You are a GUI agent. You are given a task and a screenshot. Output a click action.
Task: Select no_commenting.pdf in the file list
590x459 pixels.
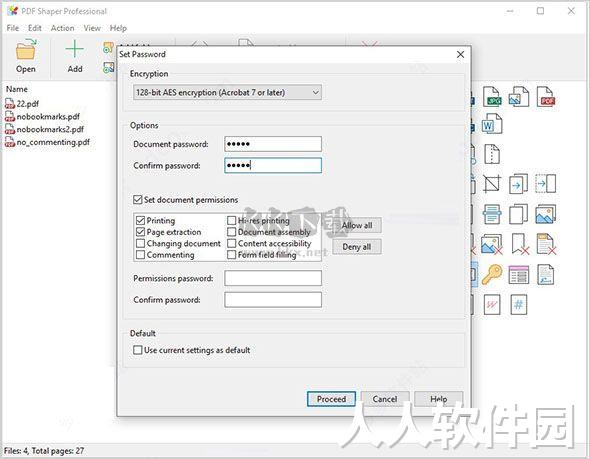(53, 142)
